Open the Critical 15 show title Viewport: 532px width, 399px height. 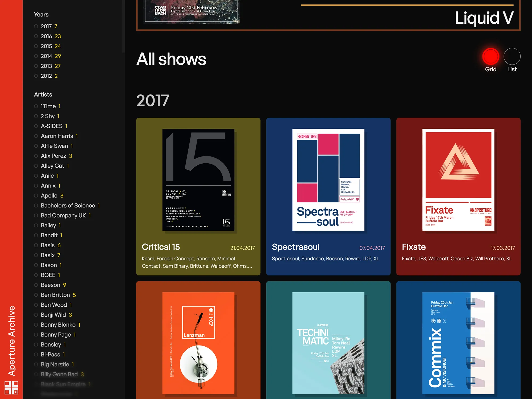coord(161,247)
